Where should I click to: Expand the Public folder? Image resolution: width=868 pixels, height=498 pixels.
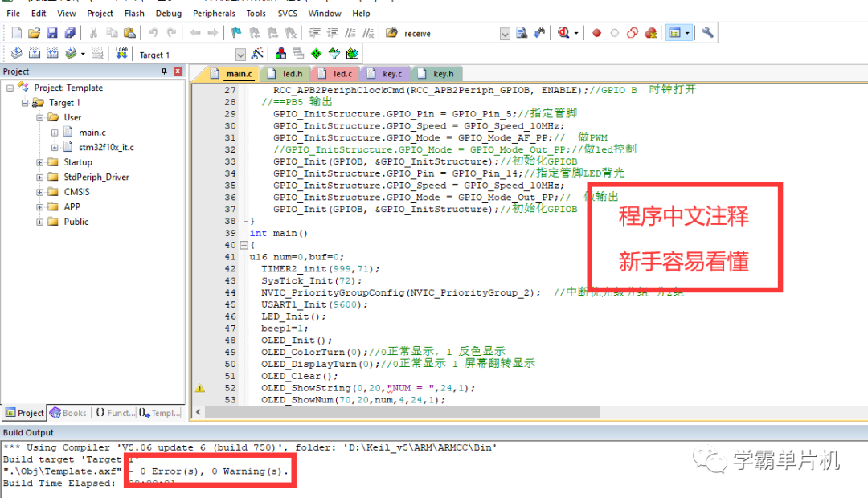40,222
